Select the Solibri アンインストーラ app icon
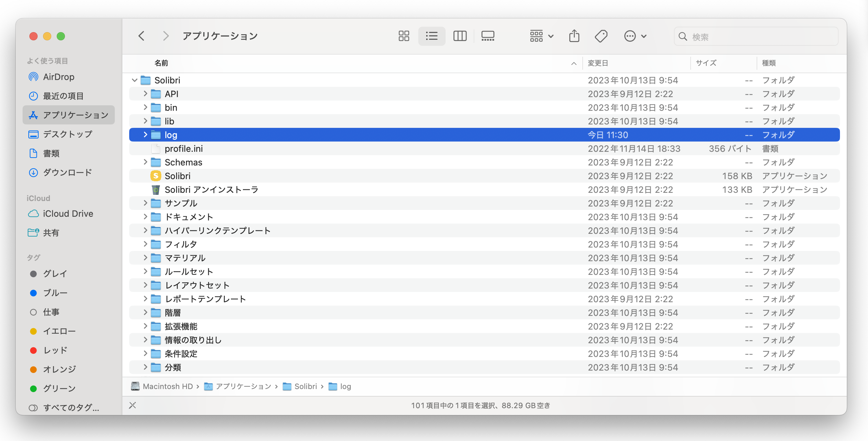This screenshot has height=441, width=868. tap(156, 190)
